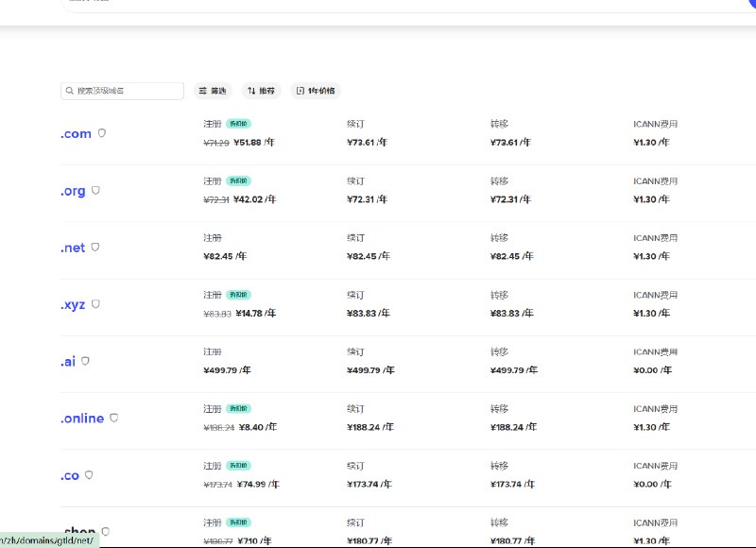The width and height of the screenshot is (756, 548).
Task: Click the 折扣价 badge in the .xyz row
Action: 239,295
